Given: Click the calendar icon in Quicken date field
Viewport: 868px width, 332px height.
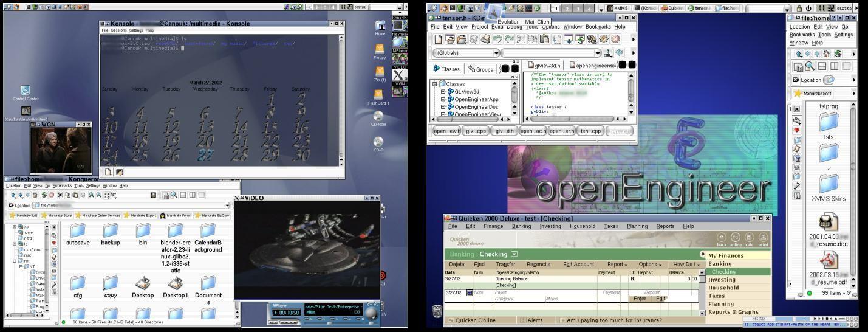Looking at the screenshot, I should click(x=470, y=293).
